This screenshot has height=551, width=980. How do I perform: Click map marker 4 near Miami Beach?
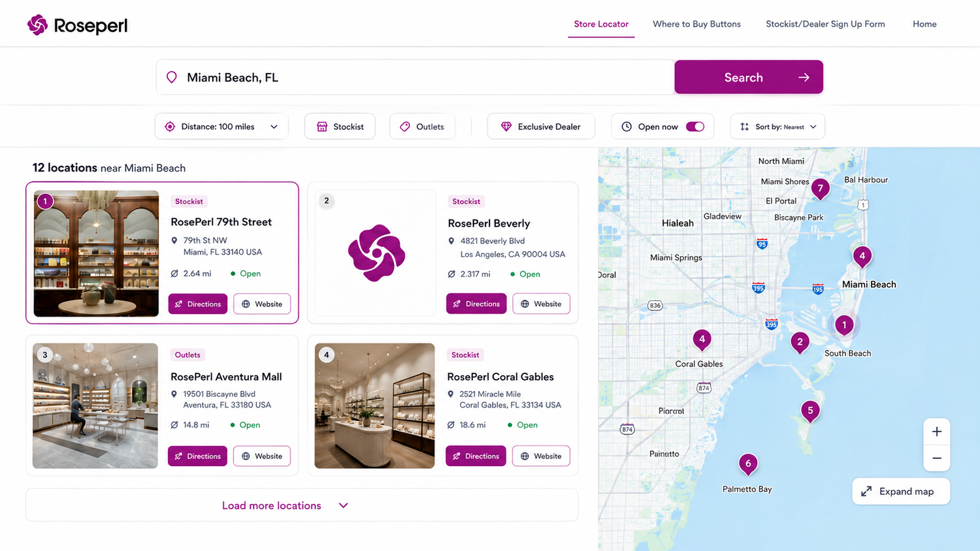[x=862, y=257]
